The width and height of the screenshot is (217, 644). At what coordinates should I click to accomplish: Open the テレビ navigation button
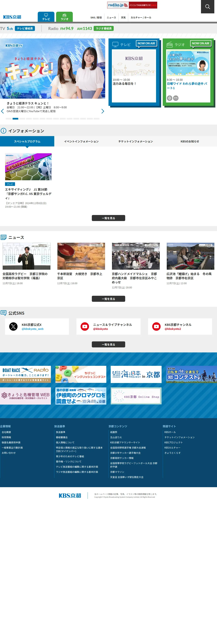[46, 17]
